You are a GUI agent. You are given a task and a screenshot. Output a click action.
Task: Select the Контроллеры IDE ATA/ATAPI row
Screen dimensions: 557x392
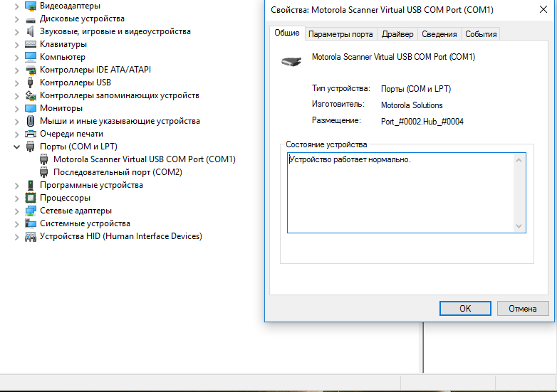tap(95, 70)
